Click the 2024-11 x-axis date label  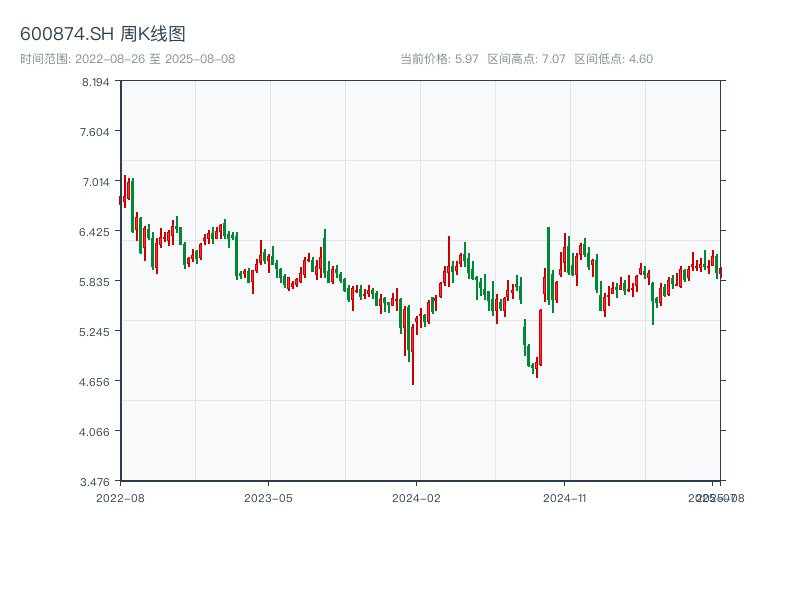coord(564,497)
